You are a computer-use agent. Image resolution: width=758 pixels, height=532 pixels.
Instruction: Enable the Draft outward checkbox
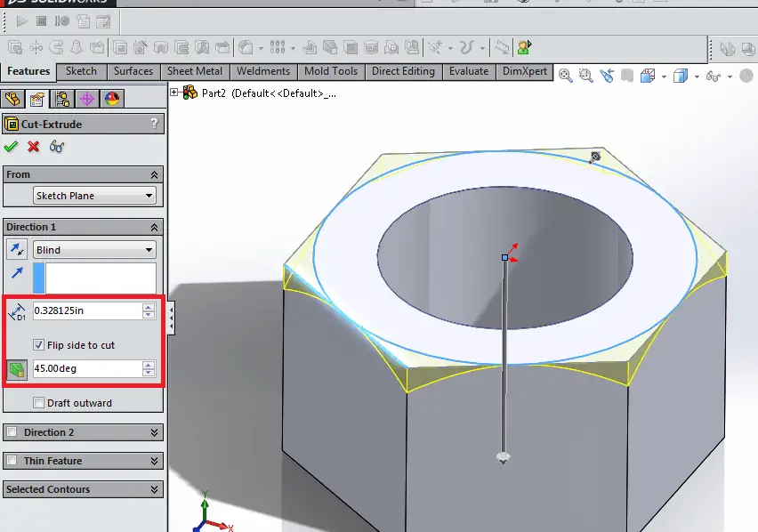coord(40,402)
